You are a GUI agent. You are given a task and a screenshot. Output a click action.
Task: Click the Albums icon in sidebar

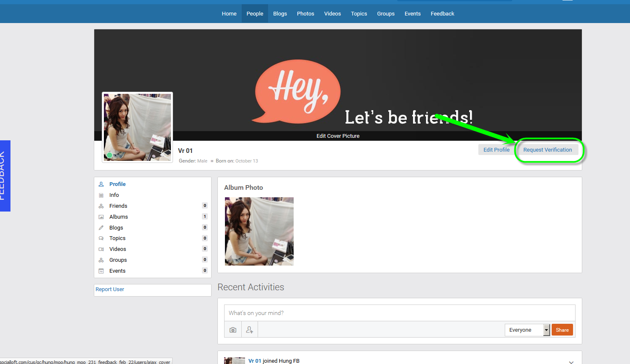[x=101, y=217]
